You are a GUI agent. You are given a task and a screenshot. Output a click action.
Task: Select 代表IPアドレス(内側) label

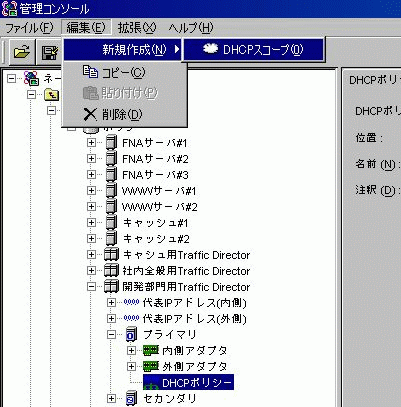[x=195, y=303]
